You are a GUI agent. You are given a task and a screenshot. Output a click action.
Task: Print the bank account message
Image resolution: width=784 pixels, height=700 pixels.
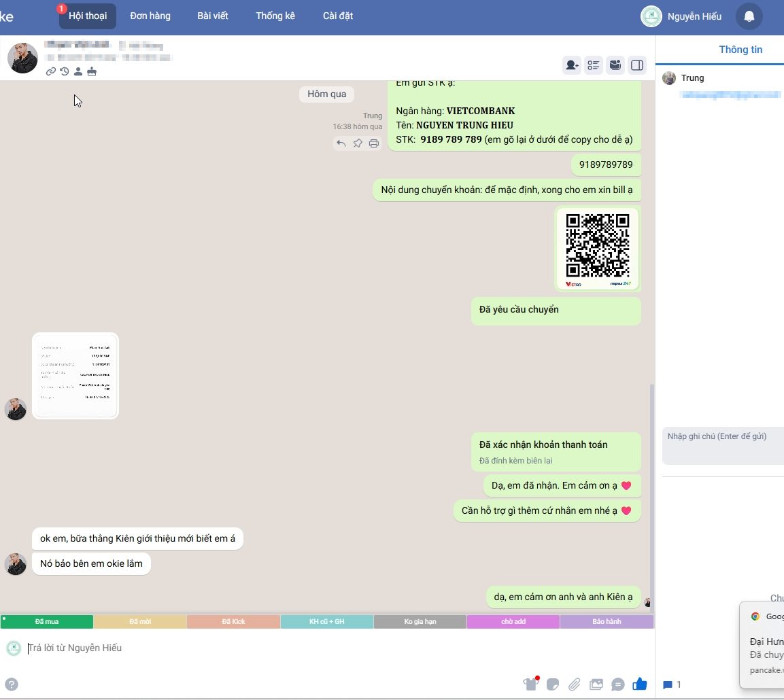(x=373, y=143)
